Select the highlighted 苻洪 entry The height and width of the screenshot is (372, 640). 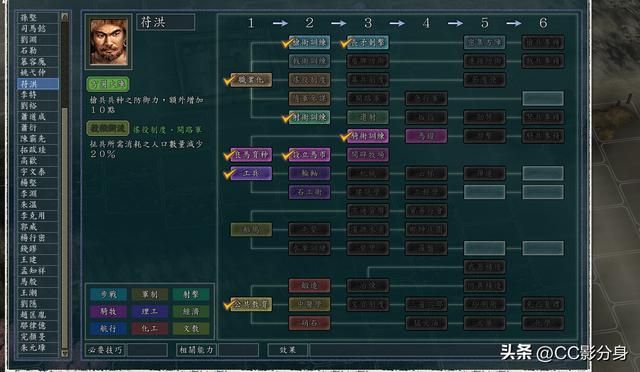click(38, 84)
